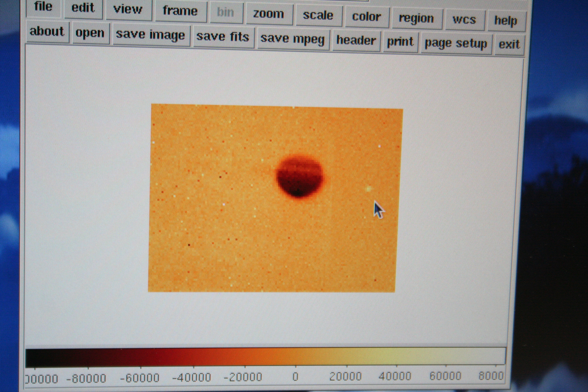
Task: Click the save mpeg button
Action: [293, 39]
